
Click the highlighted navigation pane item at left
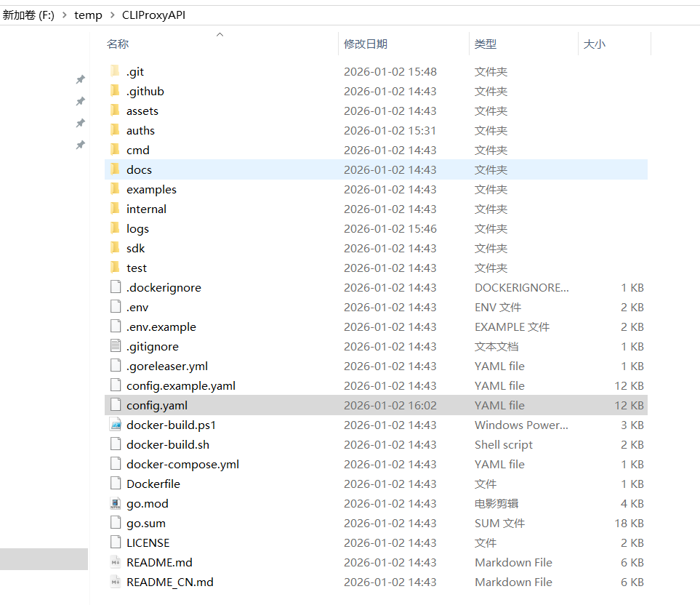(x=44, y=559)
